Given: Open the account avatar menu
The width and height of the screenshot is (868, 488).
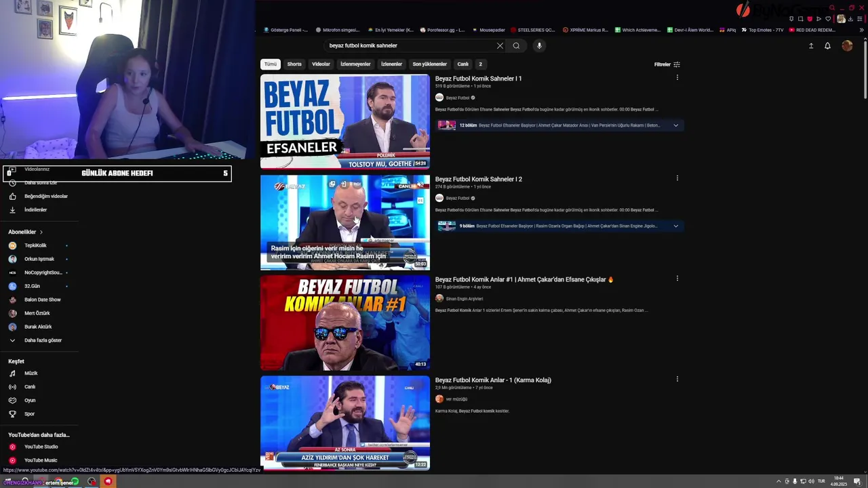Looking at the screenshot, I should (x=847, y=45).
